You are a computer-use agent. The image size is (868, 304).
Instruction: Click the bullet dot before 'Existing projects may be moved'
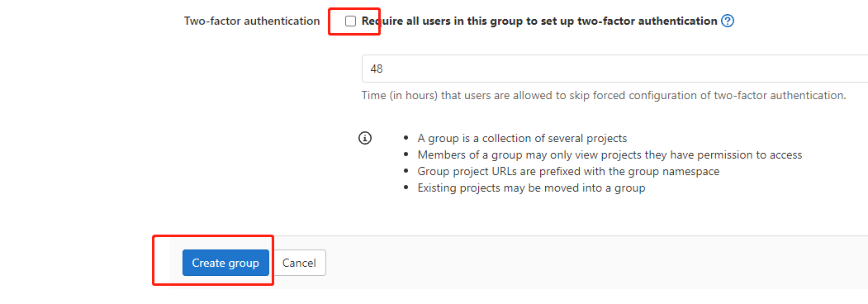click(407, 188)
